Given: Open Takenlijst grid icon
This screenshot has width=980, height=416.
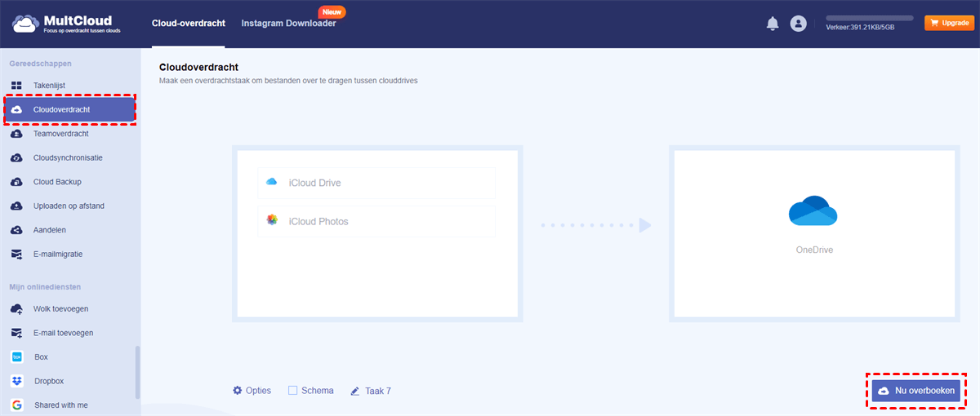Looking at the screenshot, I should click(16, 85).
